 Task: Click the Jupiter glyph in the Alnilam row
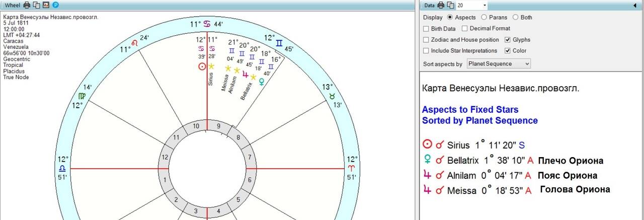(427, 176)
